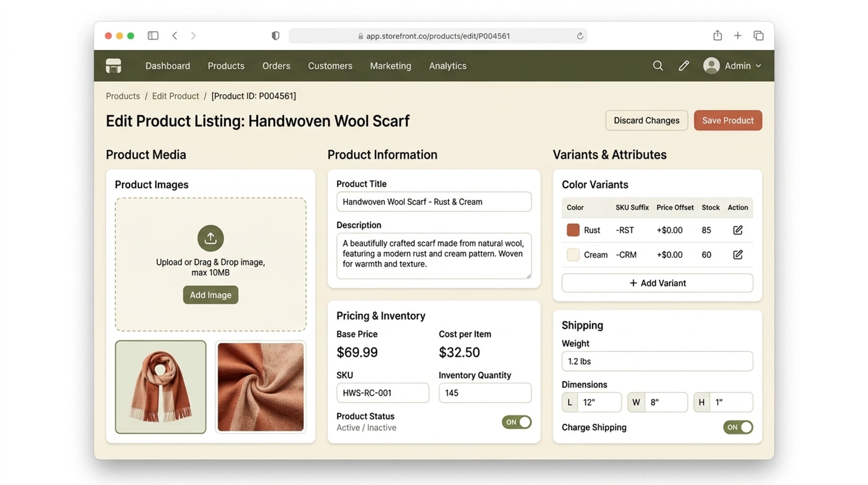The height and width of the screenshot is (485, 868).
Task: Open the Dashboard menu
Action: point(168,66)
